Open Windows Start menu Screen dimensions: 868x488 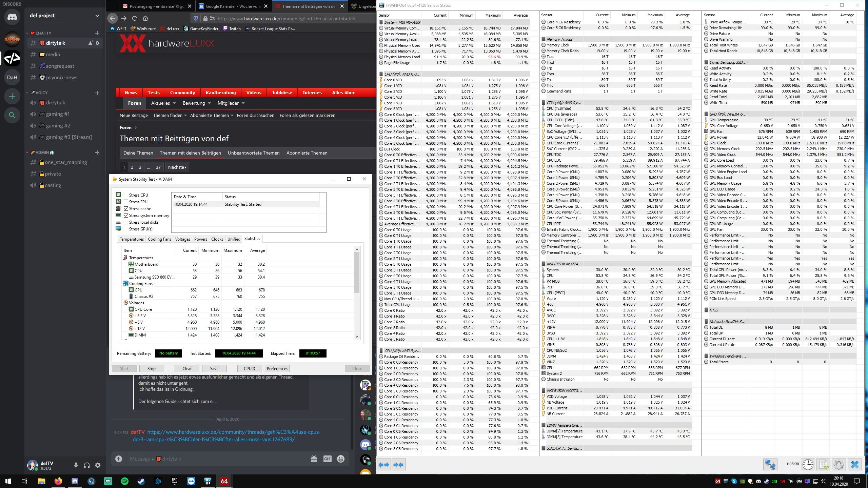pyautogui.click(x=8, y=481)
